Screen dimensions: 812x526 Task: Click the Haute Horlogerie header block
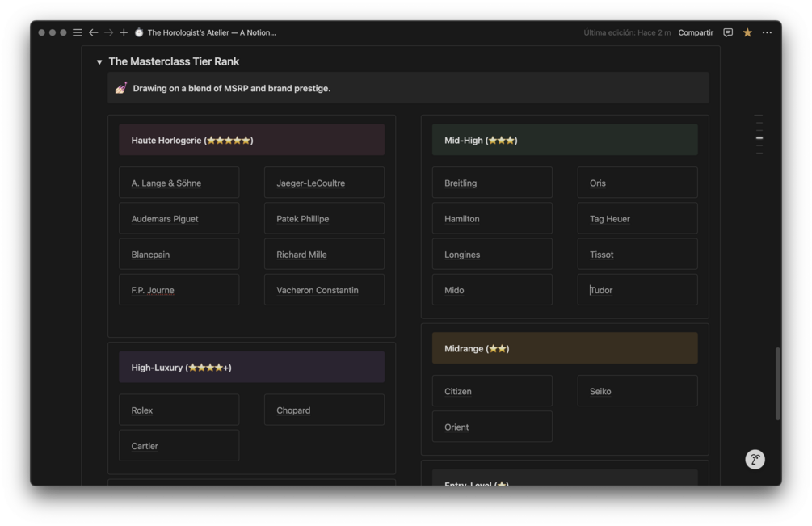pyautogui.click(x=251, y=140)
